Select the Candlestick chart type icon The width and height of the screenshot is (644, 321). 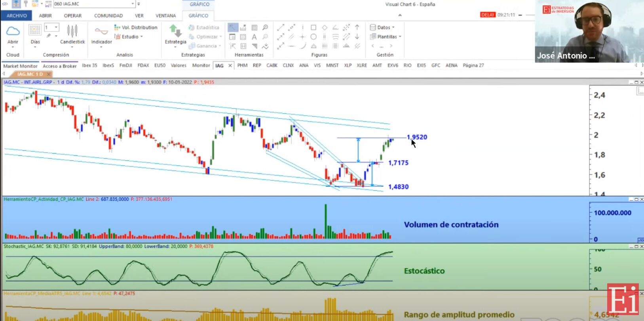coord(72,31)
